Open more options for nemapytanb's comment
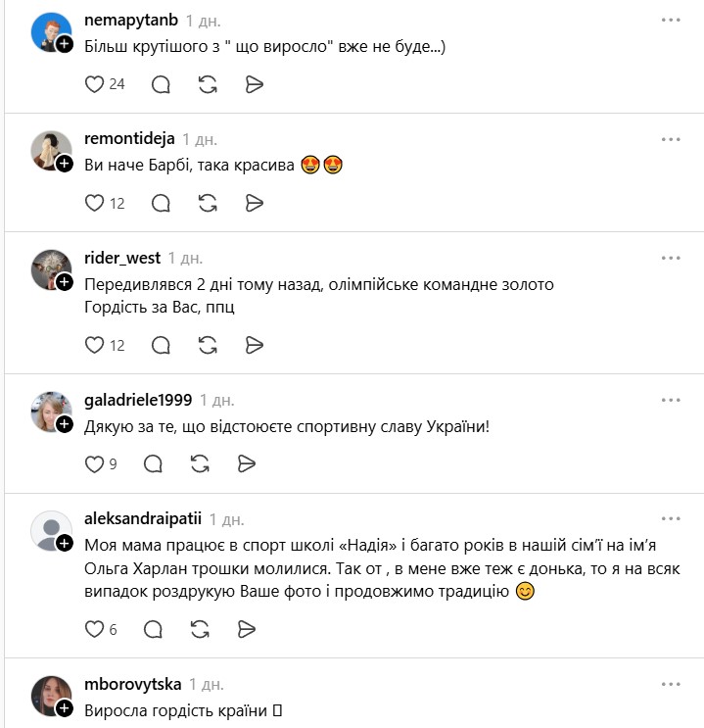 pyautogui.click(x=671, y=21)
